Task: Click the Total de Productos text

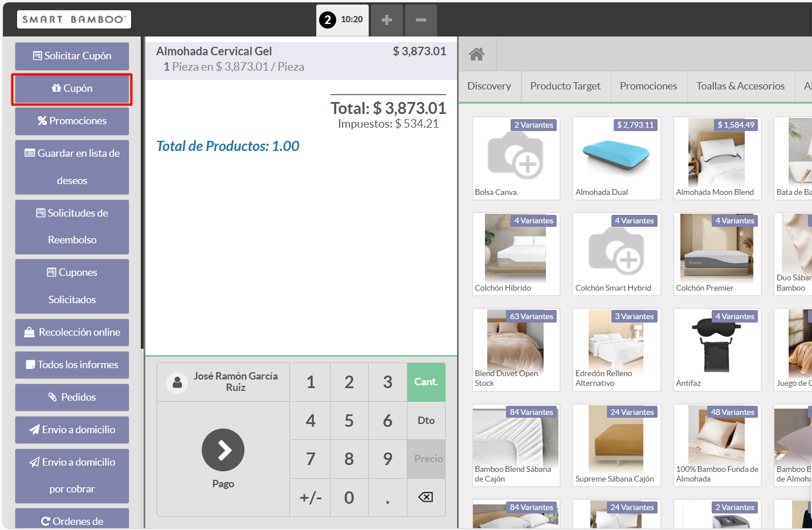Action: (228, 146)
